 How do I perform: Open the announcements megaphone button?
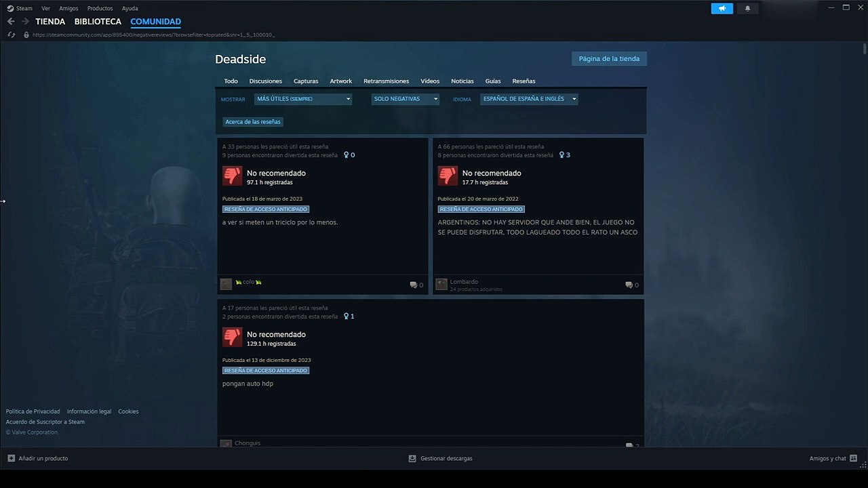click(x=722, y=8)
